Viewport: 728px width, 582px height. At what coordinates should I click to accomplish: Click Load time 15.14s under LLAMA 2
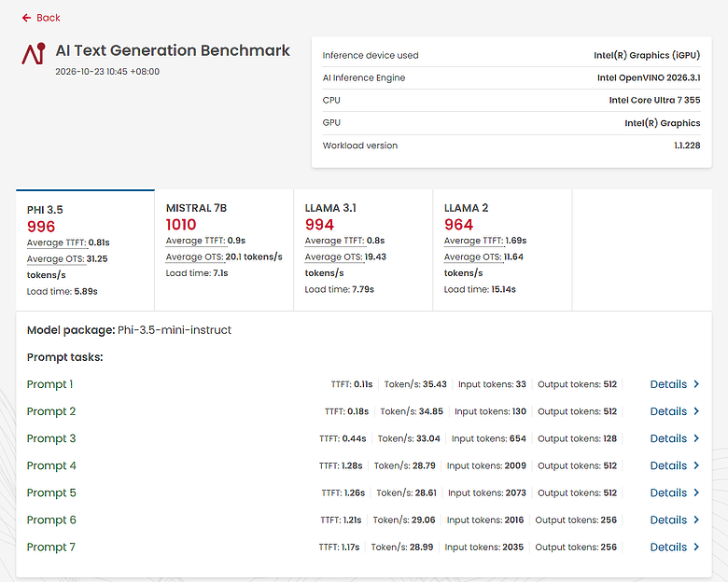click(480, 290)
